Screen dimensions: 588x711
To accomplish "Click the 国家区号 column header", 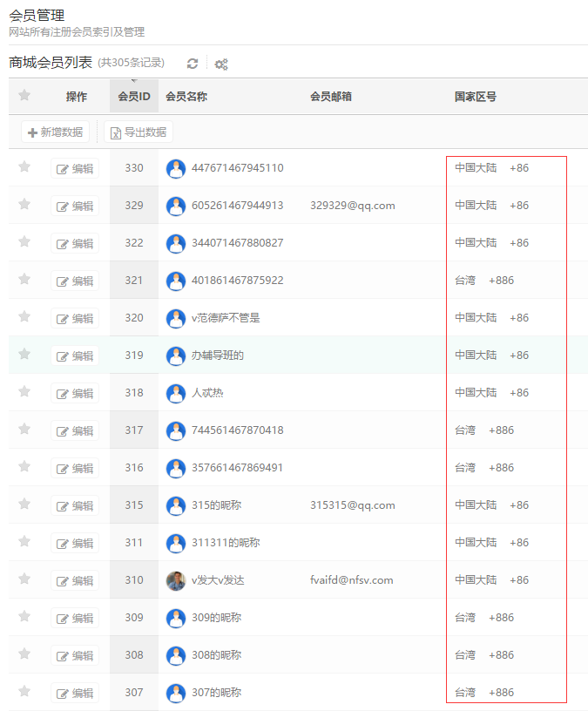I will click(x=476, y=97).
